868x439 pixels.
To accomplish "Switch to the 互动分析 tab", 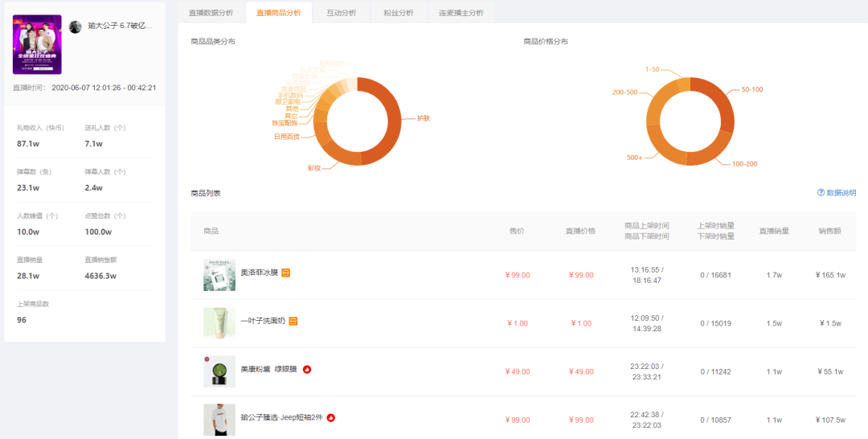I will click(x=342, y=13).
